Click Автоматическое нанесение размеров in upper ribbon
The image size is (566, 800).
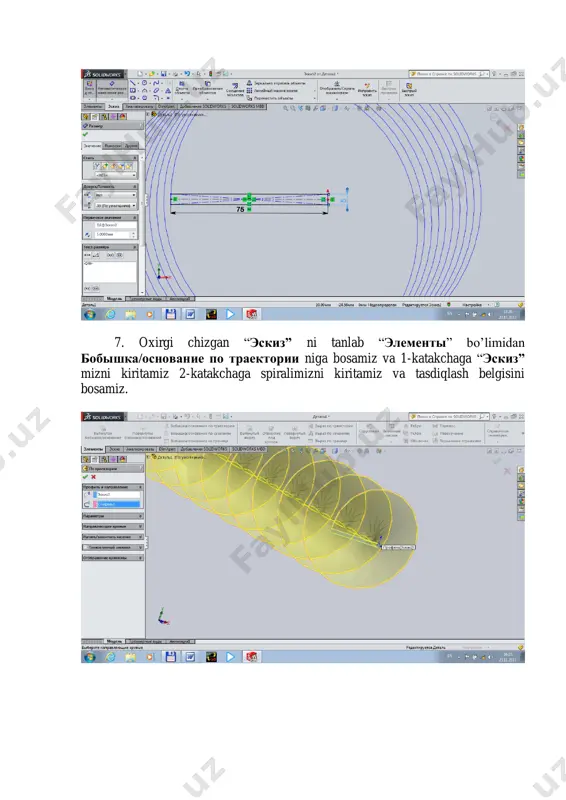click(112, 88)
